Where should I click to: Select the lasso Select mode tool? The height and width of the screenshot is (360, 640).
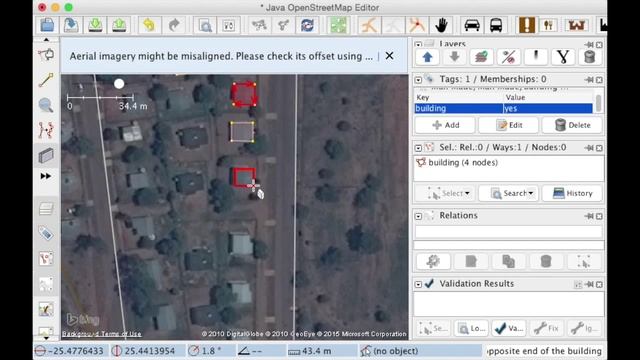(46, 55)
